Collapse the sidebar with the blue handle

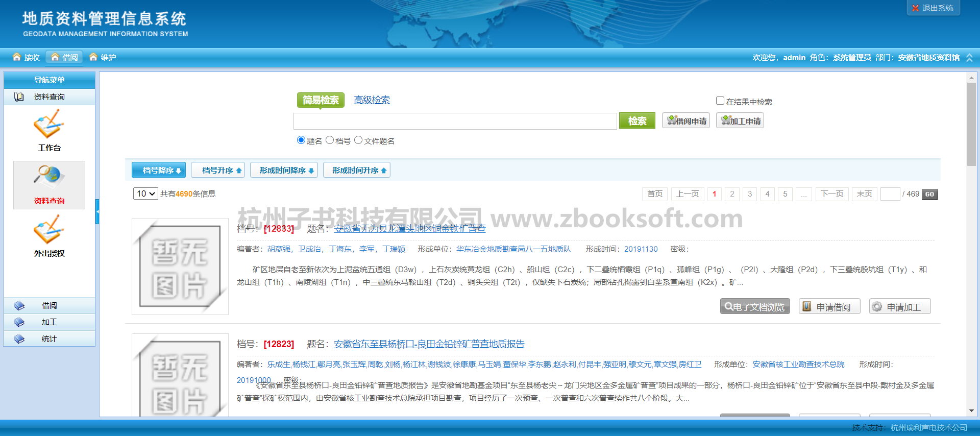(97, 212)
